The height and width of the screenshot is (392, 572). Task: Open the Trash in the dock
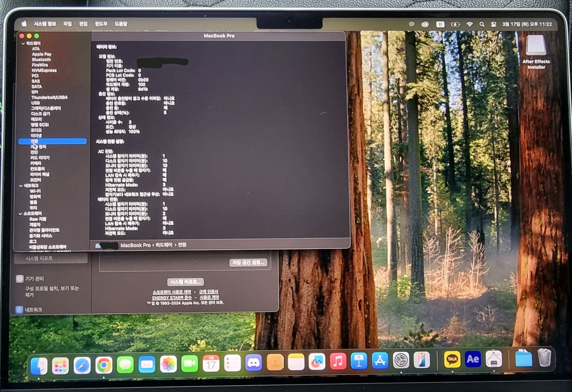(x=544, y=358)
